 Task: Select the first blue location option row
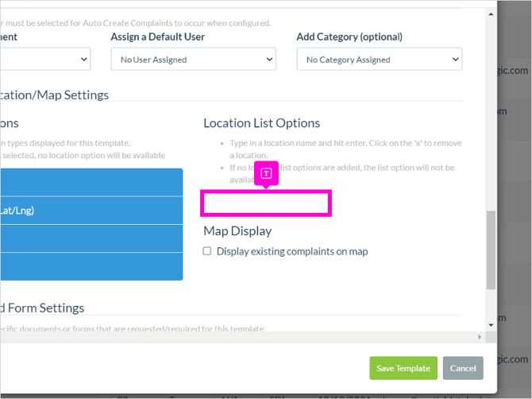coord(91,182)
